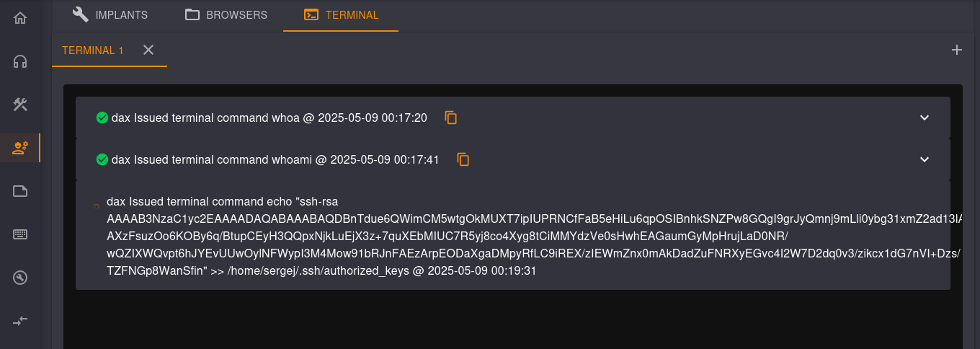Click the echo ssh-rsa command entry
The height and width of the screenshot is (349, 980).
coord(513,236)
